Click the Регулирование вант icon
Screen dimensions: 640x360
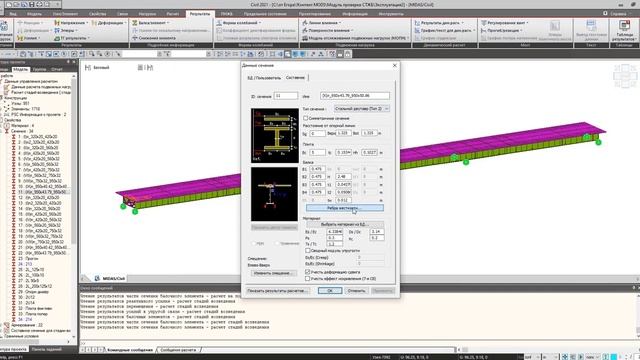(484, 23)
